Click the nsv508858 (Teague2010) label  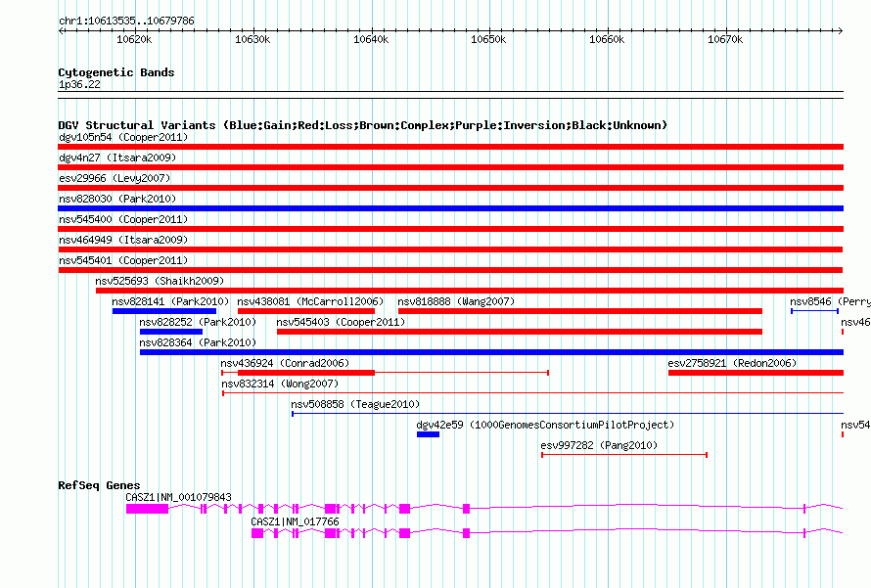[354, 404]
